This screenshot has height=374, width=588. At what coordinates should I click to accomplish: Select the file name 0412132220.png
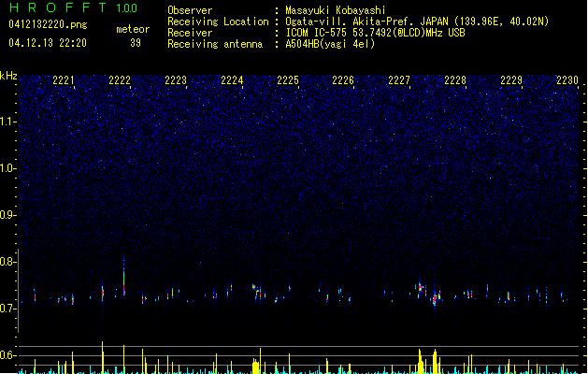(48, 24)
